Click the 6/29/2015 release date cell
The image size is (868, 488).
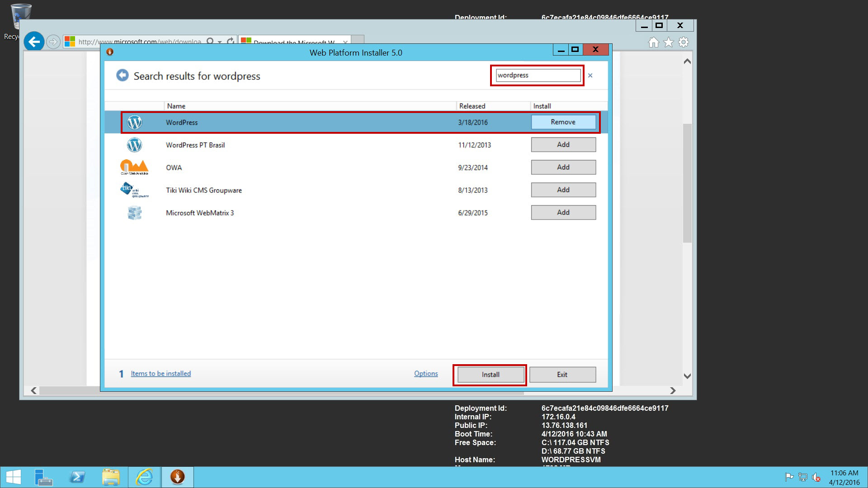[473, 213]
